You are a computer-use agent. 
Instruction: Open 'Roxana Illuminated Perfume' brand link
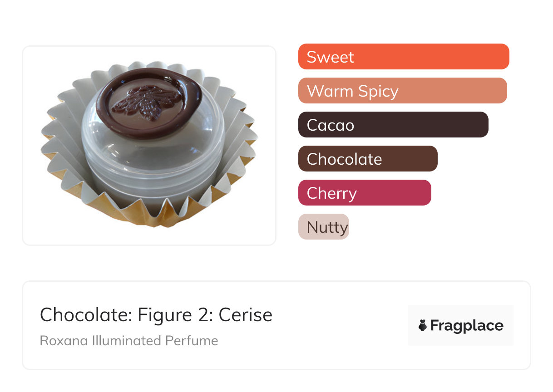[x=128, y=341]
